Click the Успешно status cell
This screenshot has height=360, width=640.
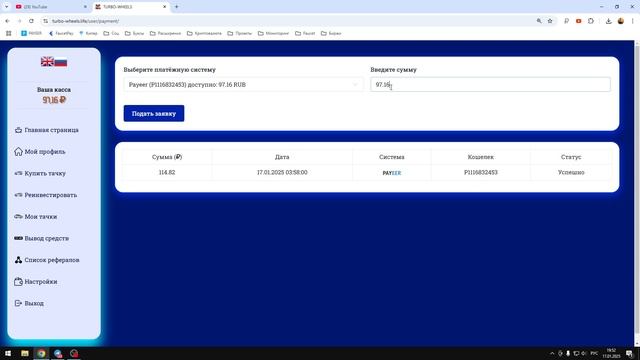571,172
